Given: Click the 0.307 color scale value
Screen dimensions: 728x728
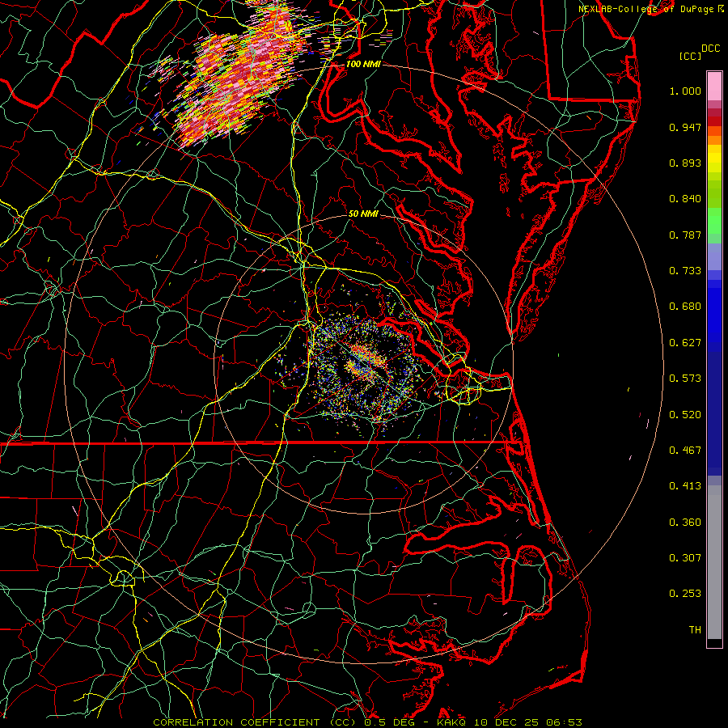Looking at the screenshot, I should click(x=685, y=558).
